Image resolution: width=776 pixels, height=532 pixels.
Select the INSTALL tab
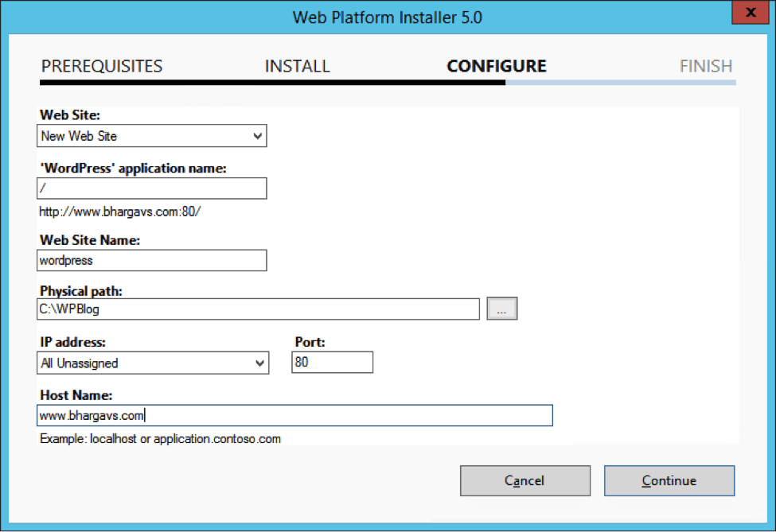(297, 66)
